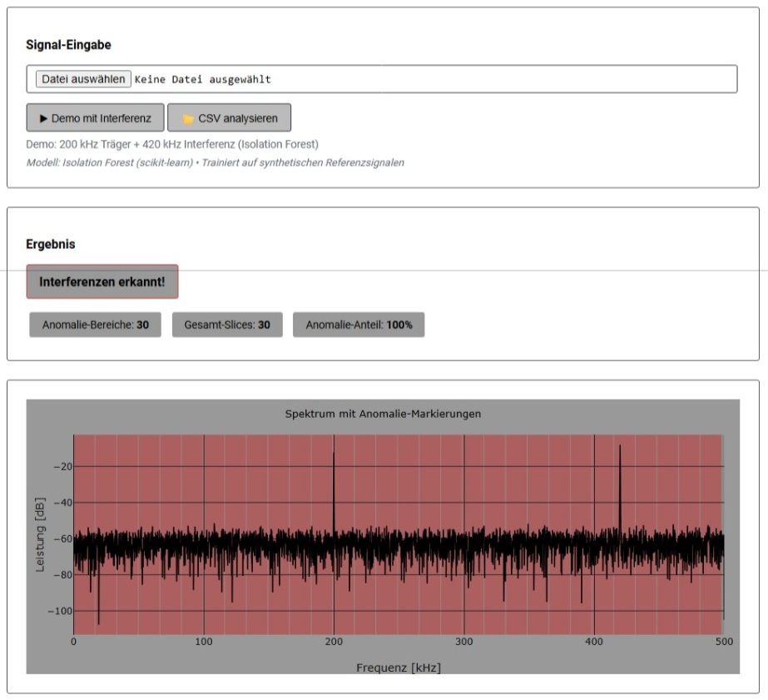This screenshot has height=700, width=768.
Task: Click the 'Leistung [dB]' y-axis label
Action: (x=40, y=534)
